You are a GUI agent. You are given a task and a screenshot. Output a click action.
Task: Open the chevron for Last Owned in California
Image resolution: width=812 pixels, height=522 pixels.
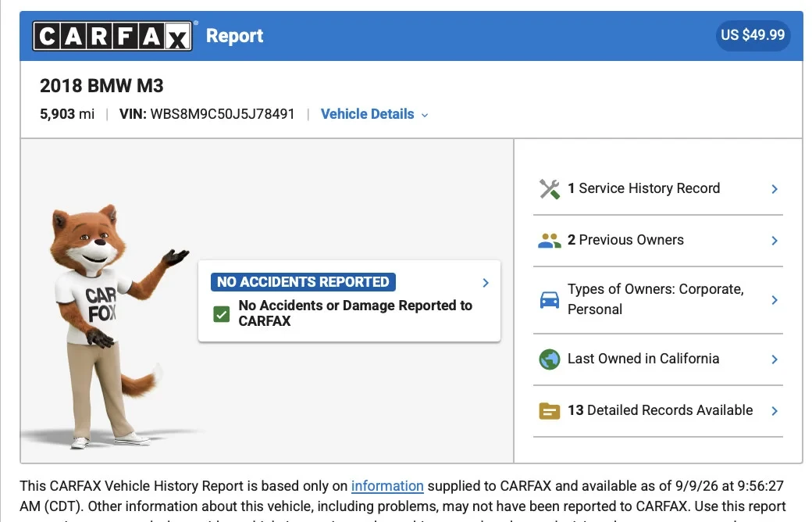tap(775, 359)
